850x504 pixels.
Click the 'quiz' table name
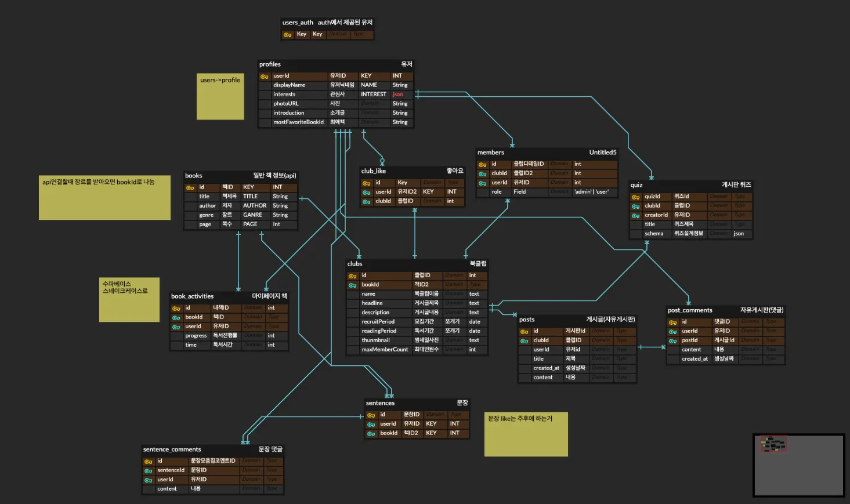click(x=636, y=185)
